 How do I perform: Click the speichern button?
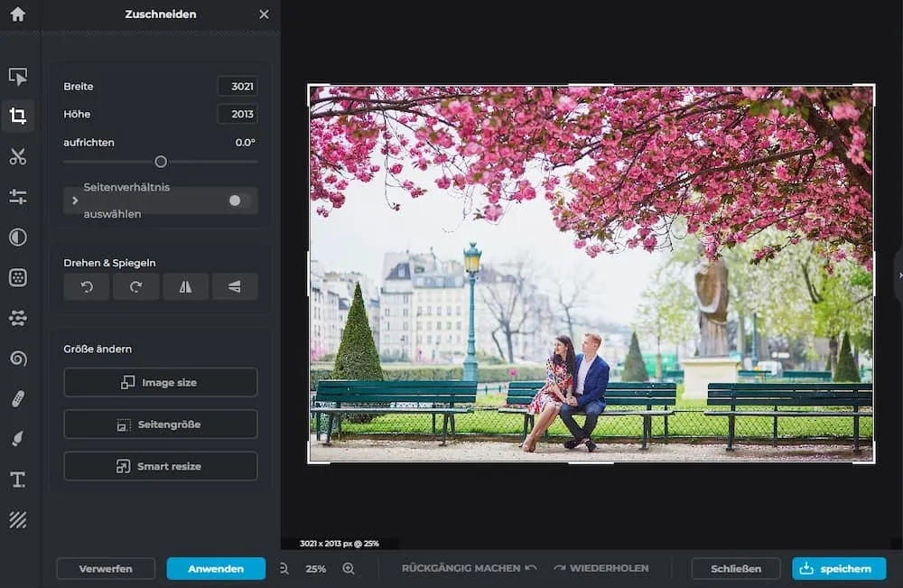click(x=839, y=568)
